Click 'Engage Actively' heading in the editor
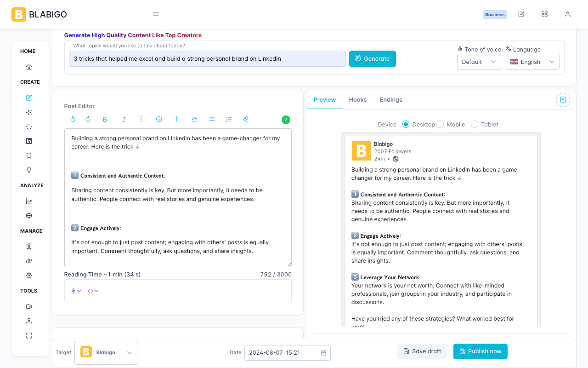Screen dimensions: 588x368 coord(100,228)
